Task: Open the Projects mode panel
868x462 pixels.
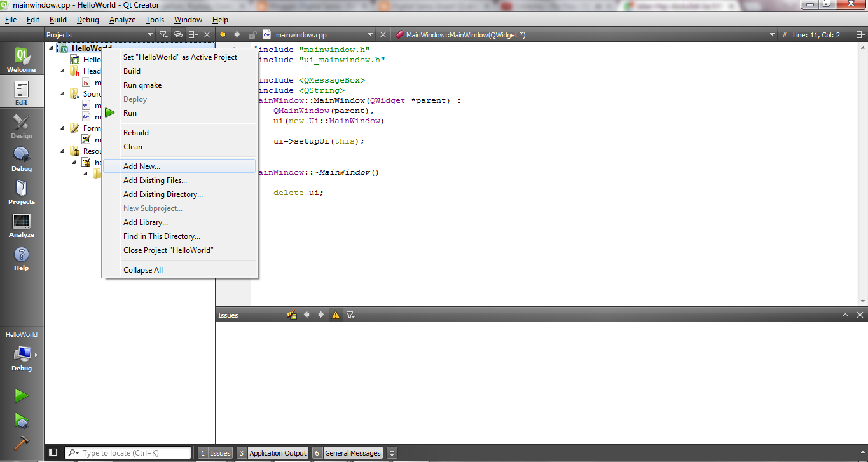Action: click(21, 192)
